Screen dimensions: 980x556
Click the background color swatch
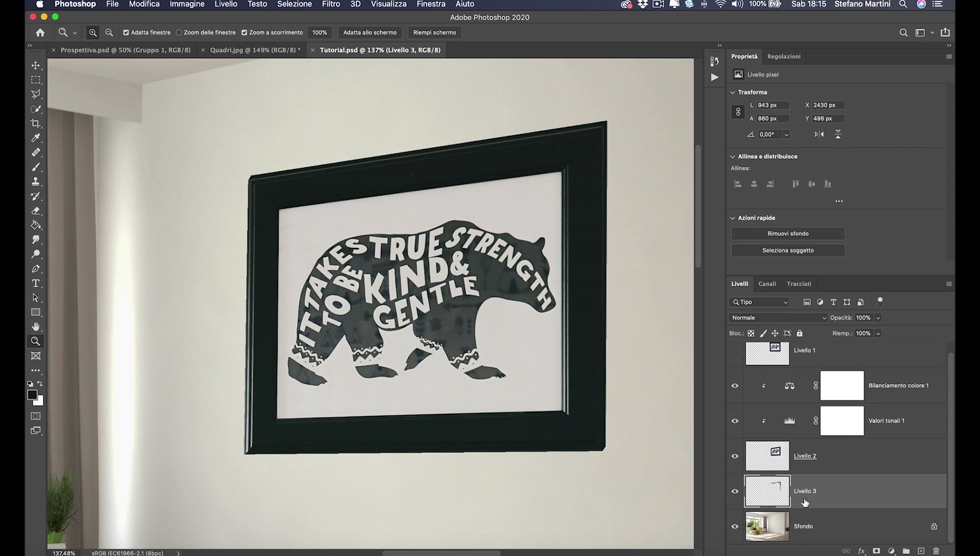coord(40,403)
